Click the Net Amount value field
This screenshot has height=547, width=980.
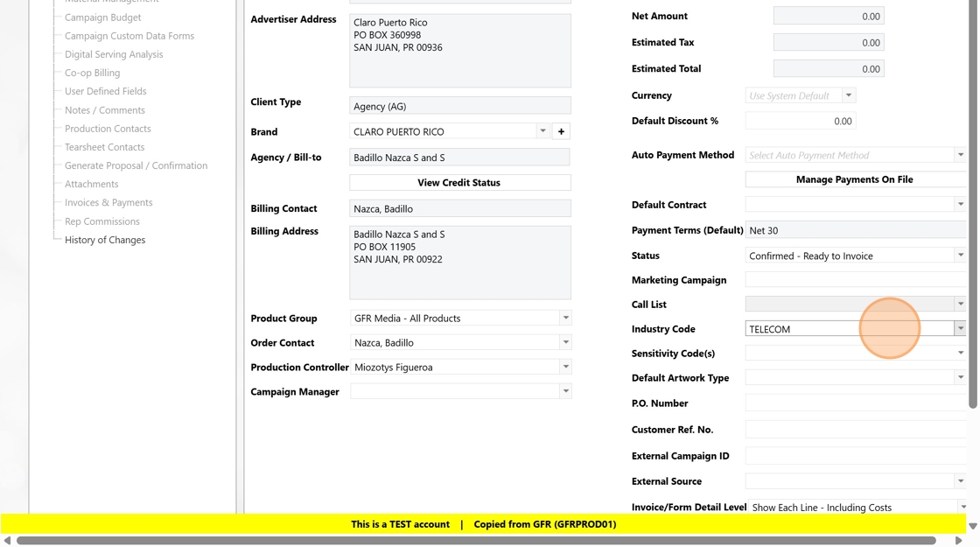point(829,17)
